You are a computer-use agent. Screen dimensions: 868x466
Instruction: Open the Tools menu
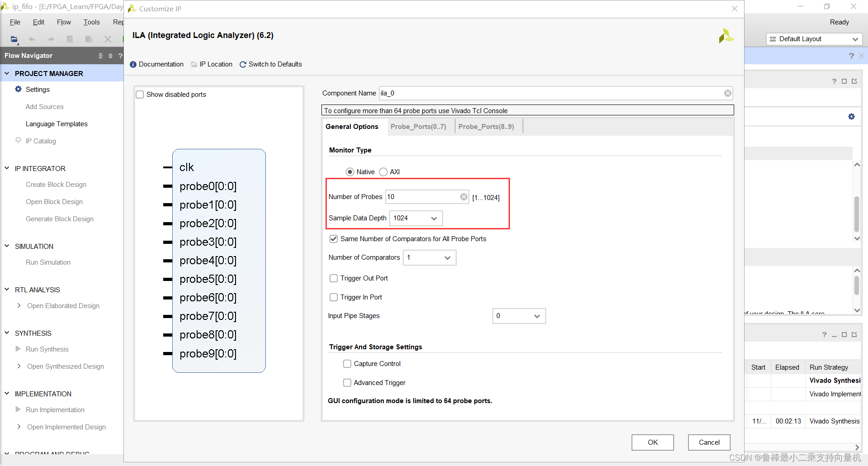tap(91, 22)
